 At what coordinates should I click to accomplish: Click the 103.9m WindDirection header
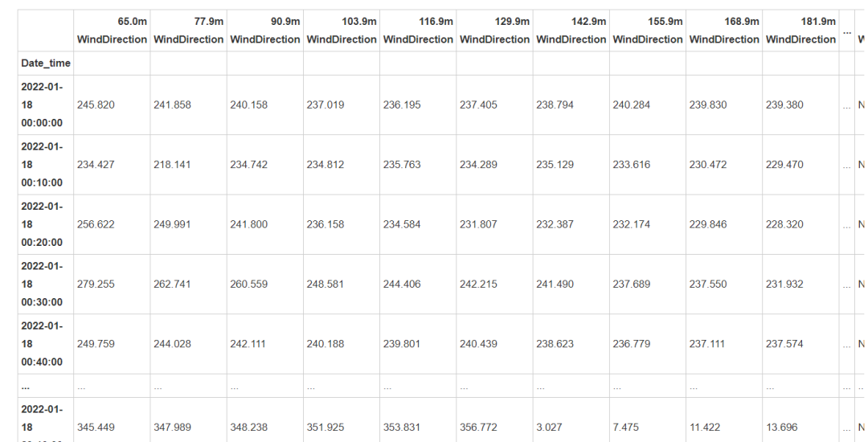click(342, 31)
